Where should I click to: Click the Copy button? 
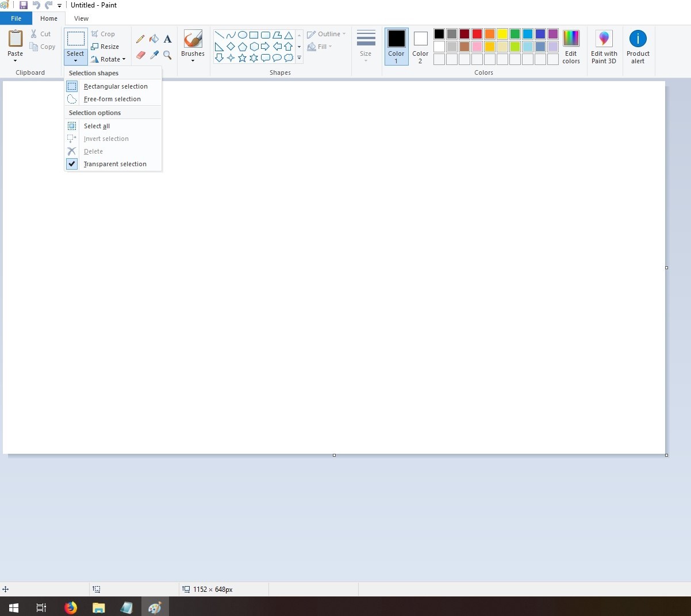click(43, 47)
